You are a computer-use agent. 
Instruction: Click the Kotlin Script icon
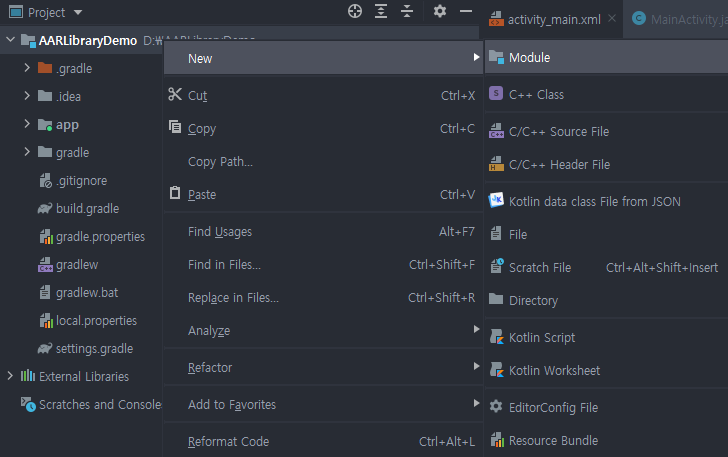(496, 336)
